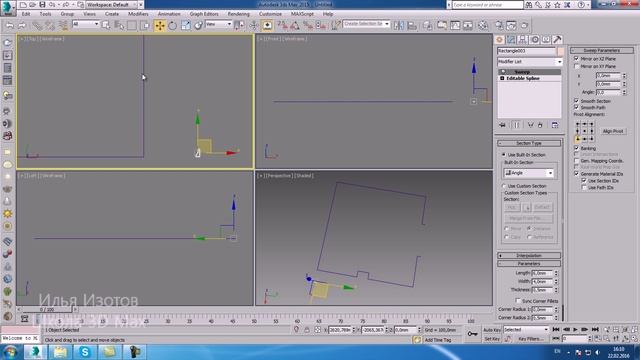
Task: Click Configure Modifier Sets icon
Action: (555, 125)
